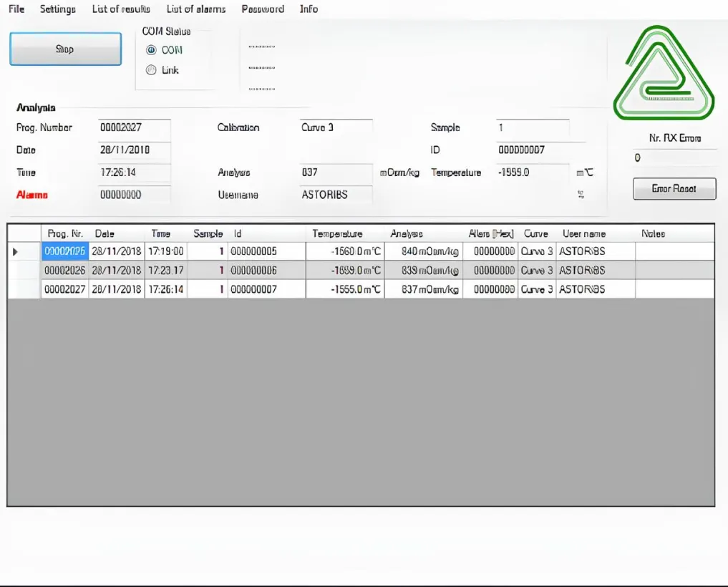Open the Password menu

pyautogui.click(x=262, y=9)
